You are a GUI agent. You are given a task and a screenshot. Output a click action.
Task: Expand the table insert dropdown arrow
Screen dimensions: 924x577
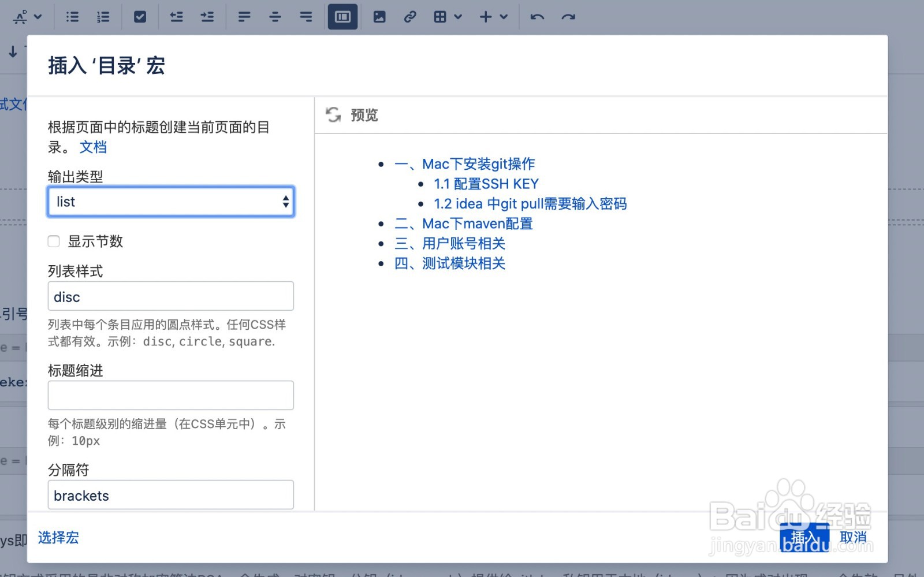point(458,17)
